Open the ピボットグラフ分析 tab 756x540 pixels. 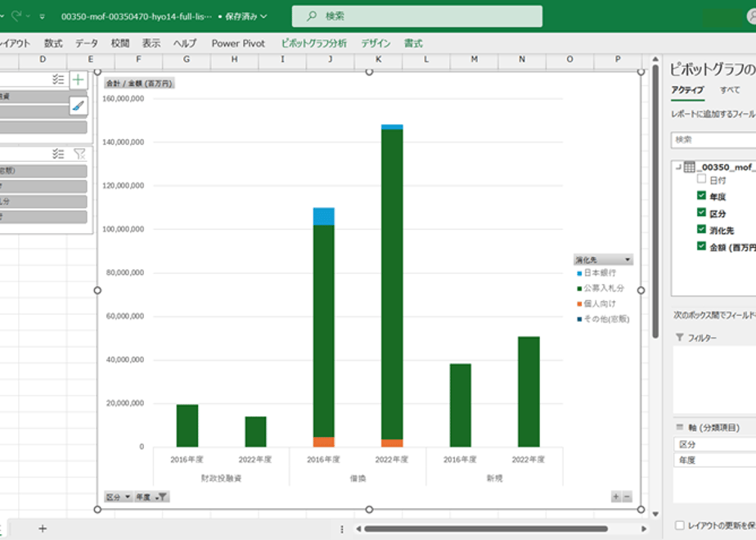[314, 43]
